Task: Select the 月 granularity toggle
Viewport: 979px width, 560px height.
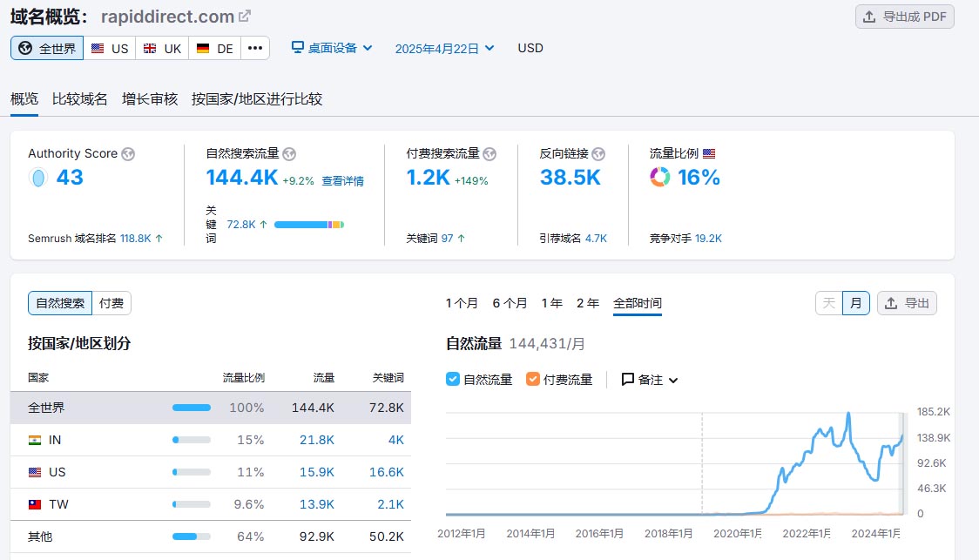Action: [x=856, y=303]
